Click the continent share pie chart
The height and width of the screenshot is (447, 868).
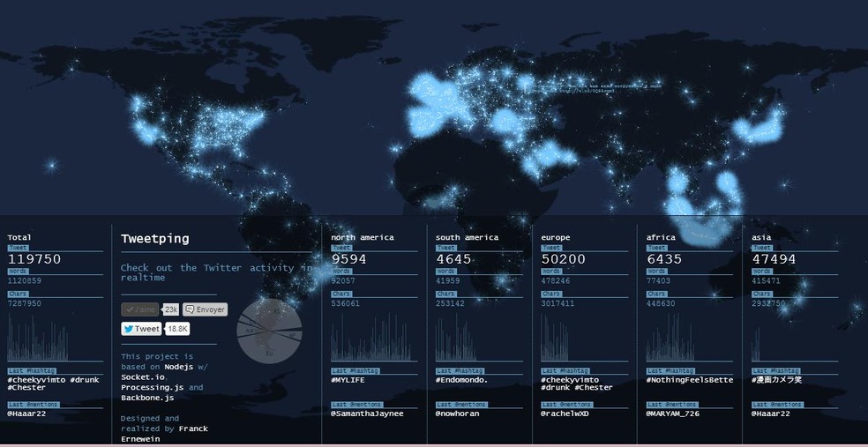pos(270,331)
